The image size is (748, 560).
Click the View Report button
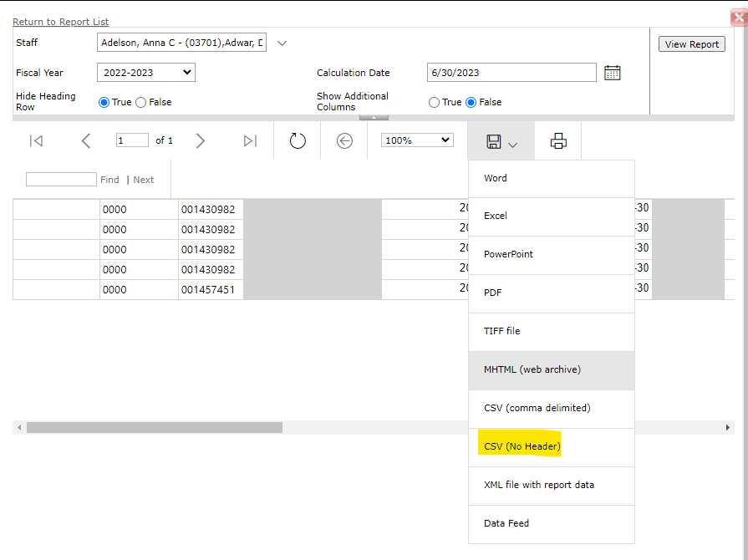tap(691, 44)
